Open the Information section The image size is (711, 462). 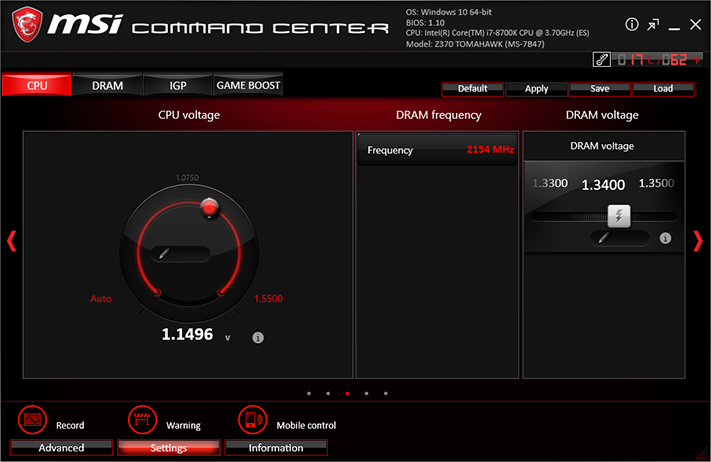click(276, 447)
